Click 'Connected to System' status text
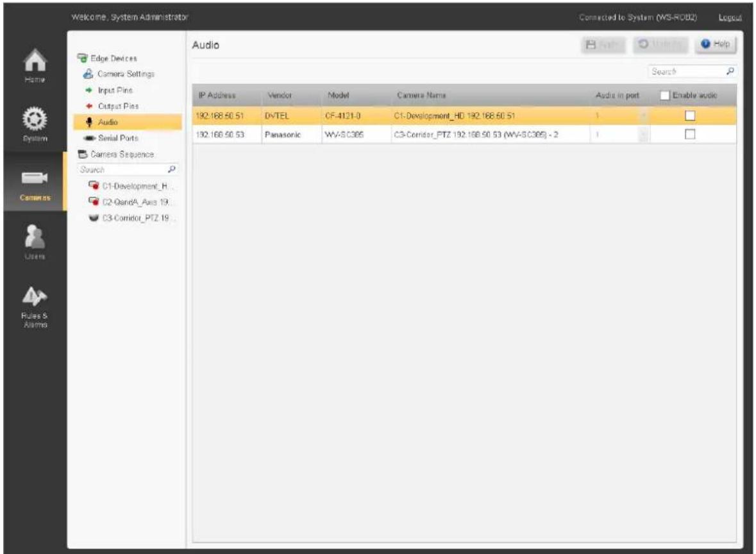756x554 pixels. [638, 17]
